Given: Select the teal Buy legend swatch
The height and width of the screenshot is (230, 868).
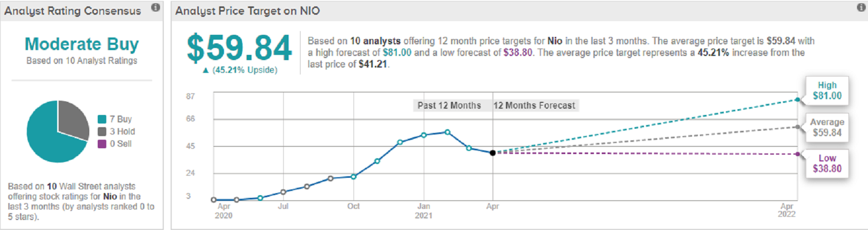Looking at the screenshot, I should pyautogui.click(x=102, y=119).
